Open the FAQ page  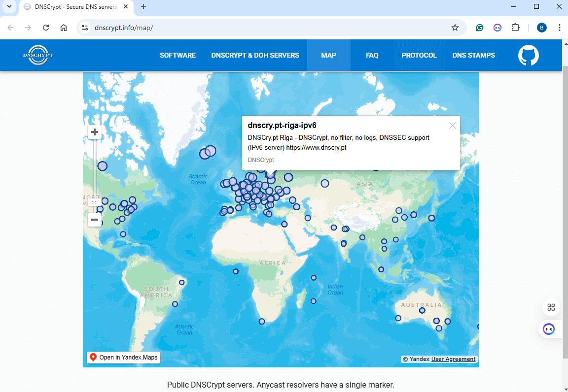coord(372,55)
